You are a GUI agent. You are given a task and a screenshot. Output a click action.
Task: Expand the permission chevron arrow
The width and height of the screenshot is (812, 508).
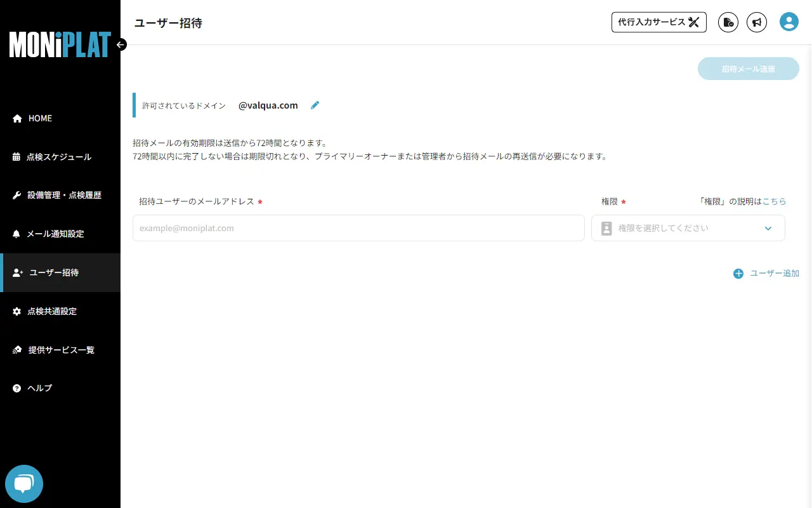point(768,228)
